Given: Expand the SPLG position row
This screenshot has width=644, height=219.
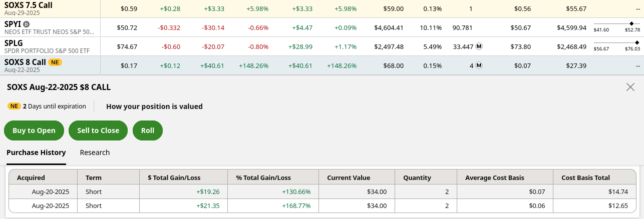Looking at the screenshot, I should click(15, 43).
